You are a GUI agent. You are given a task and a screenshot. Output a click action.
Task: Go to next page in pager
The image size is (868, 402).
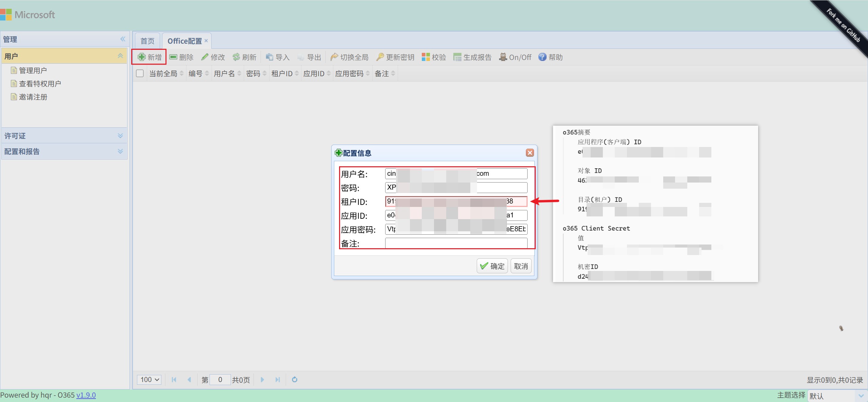(262, 380)
